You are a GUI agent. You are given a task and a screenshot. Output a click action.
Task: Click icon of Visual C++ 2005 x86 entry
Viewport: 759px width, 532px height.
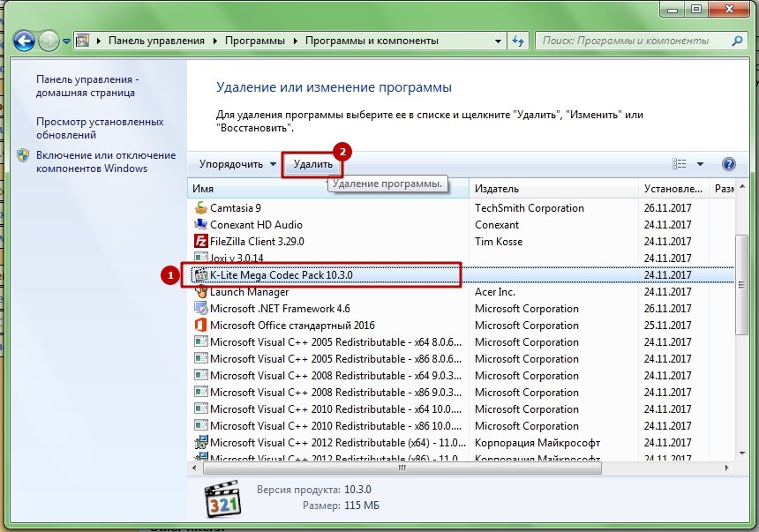coord(201,359)
